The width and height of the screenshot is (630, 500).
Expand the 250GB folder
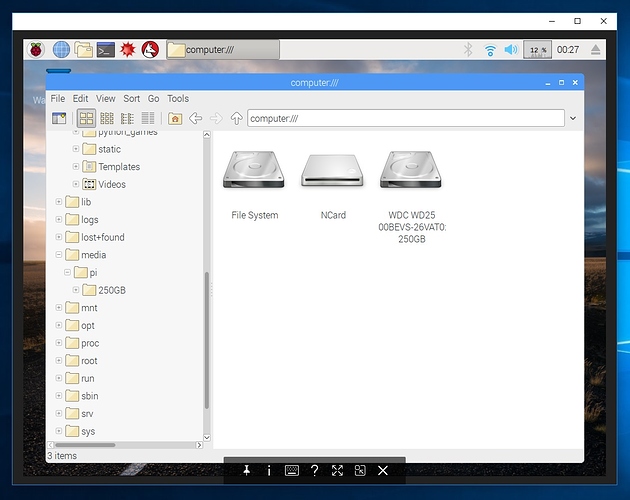click(76, 289)
